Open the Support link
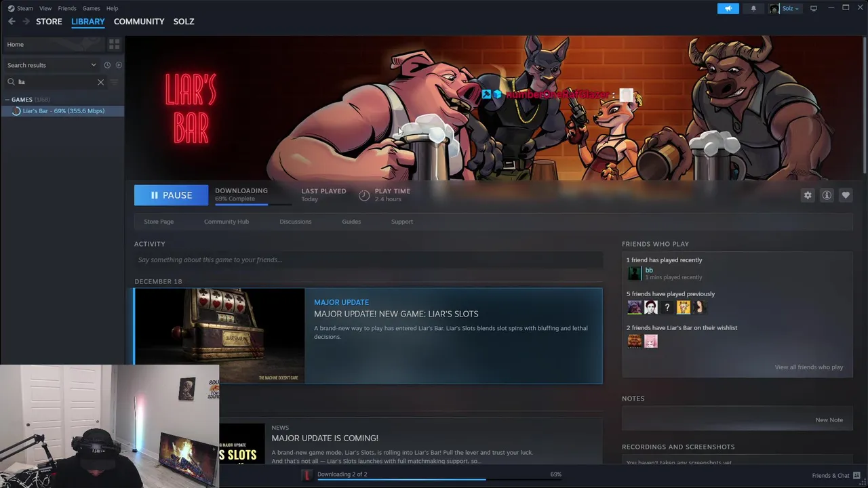 pos(402,222)
